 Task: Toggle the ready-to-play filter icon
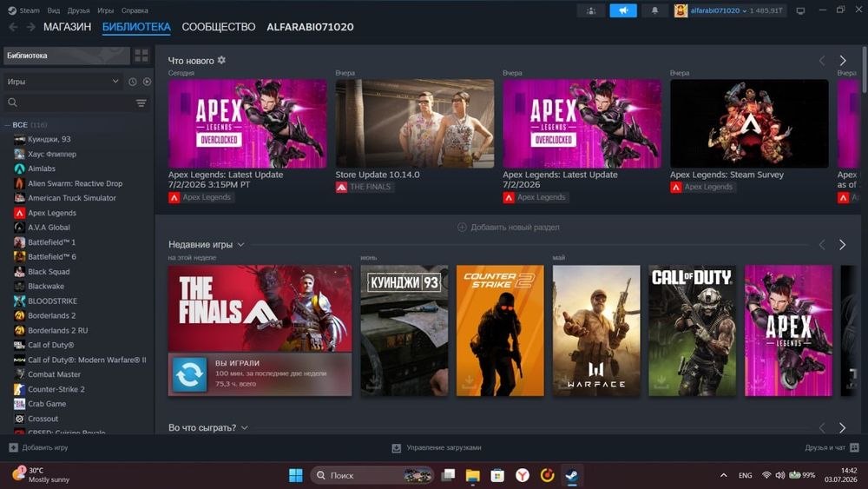[147, 82]
